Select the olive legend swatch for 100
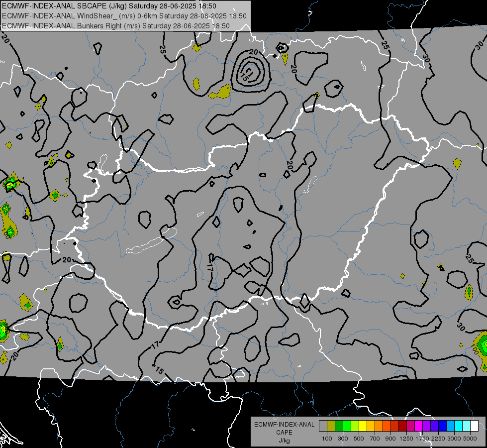 (331, 426)
